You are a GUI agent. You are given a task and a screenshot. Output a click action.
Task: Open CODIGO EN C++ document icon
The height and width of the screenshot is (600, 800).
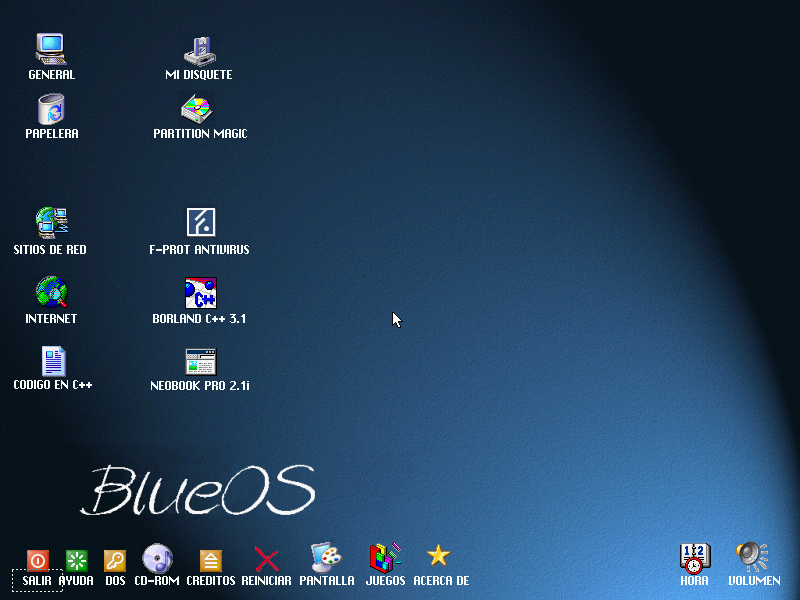pyautogui.click(x=53, y=361)
